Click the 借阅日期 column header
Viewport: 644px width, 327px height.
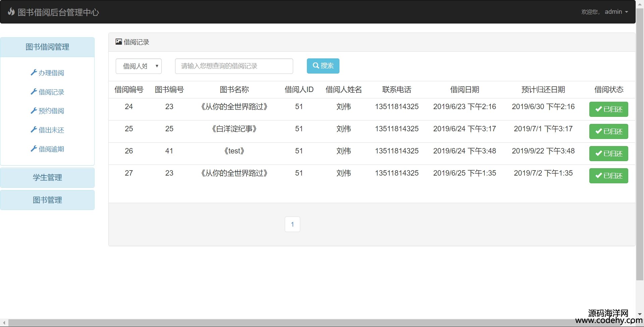465,90
